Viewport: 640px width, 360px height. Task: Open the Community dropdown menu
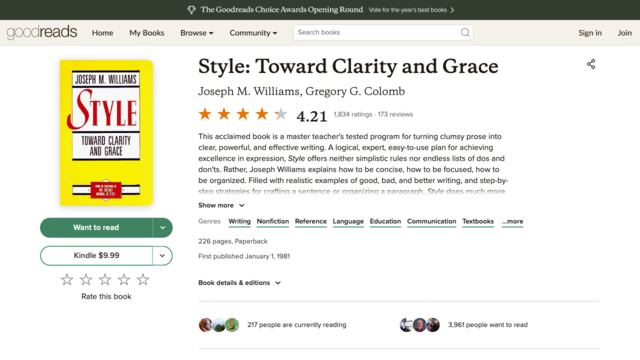[253, 33]
